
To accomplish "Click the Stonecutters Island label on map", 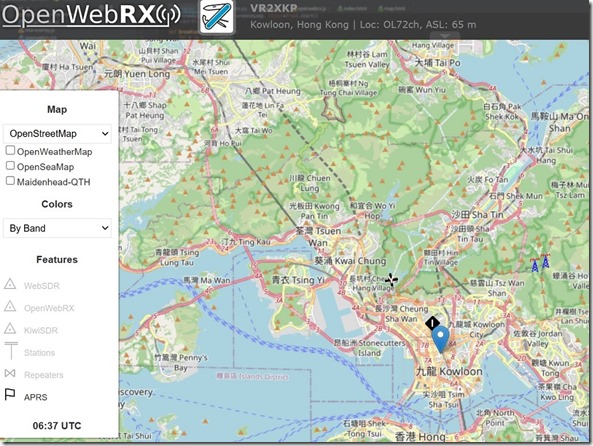I will [369, 348].
